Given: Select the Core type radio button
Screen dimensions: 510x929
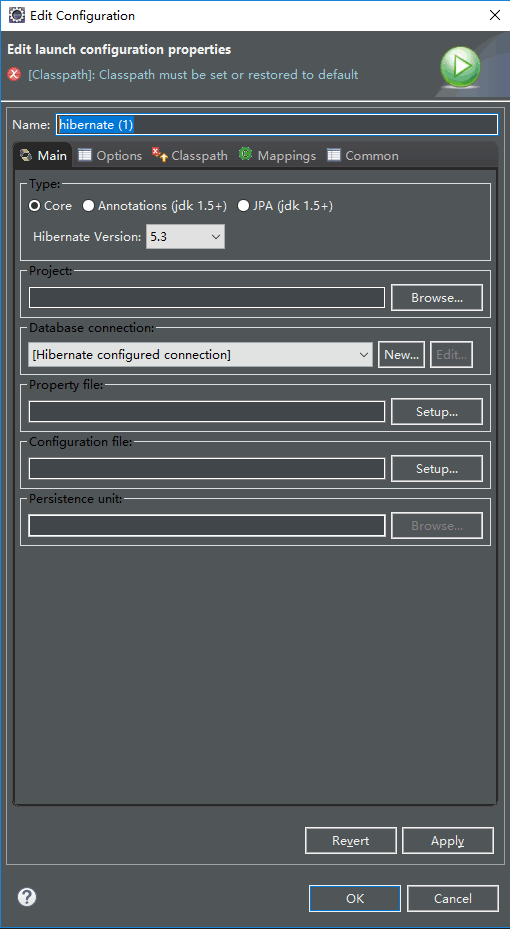Looking at the screenshot, I should pos(35,206).
